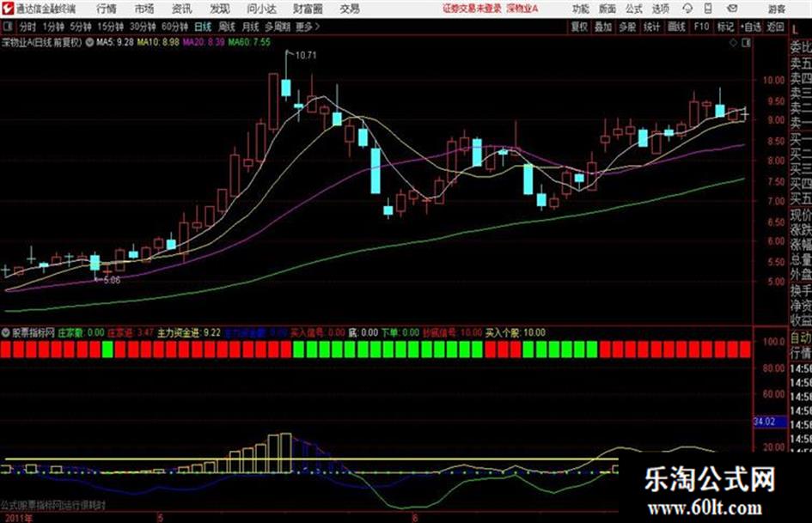Click the 多股 multi-stock button
Screen dimensions: 812x523
pyautogui.click(x=627, y=27)
